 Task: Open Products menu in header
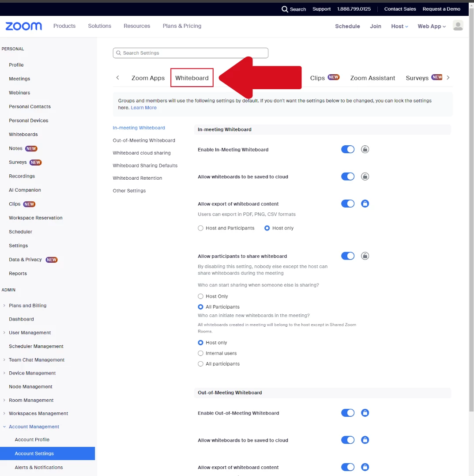pyautogui.click(x=64, y=26)
